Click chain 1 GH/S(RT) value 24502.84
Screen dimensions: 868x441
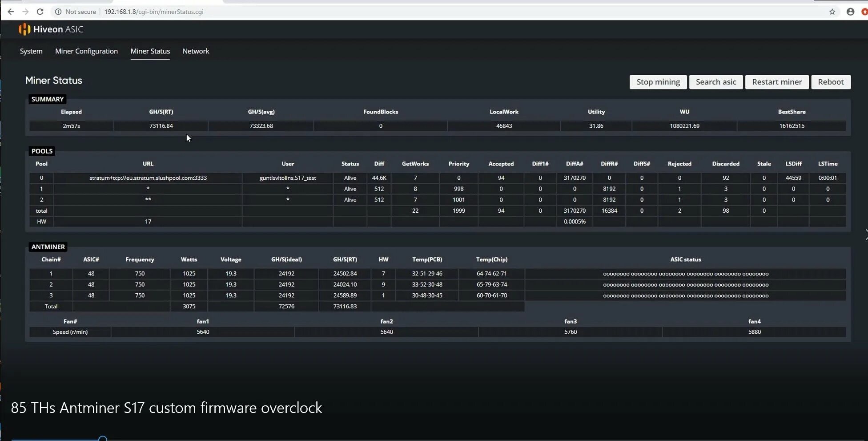345,274
